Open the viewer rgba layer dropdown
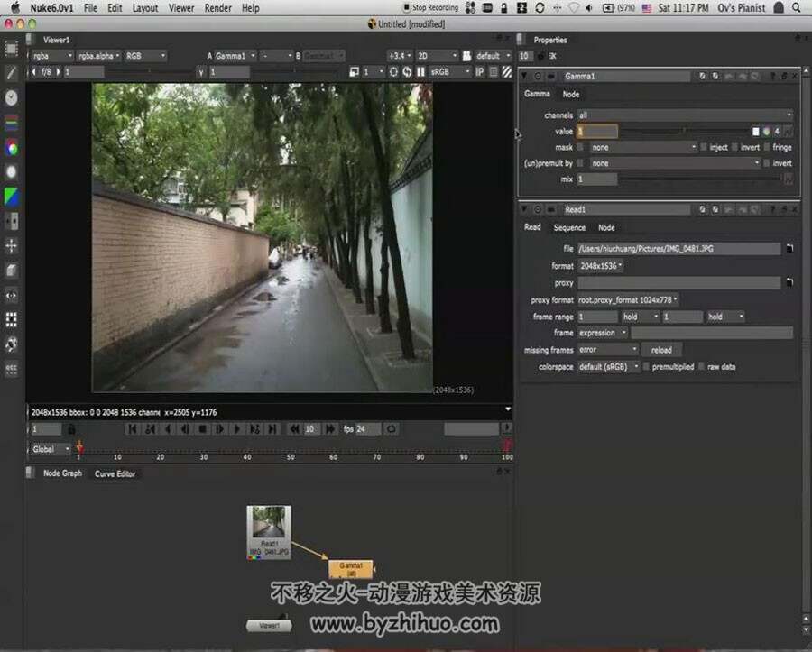The image size is (812, 652). pyautogui.click(x=51, y=55)
